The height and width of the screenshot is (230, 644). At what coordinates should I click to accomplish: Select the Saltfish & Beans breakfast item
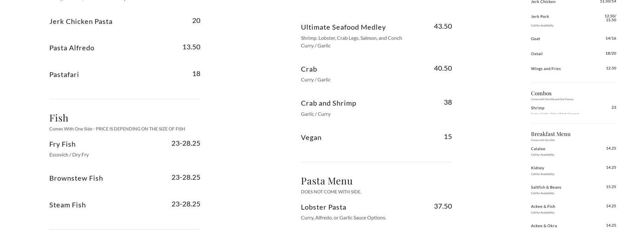[x=546, y=187]
